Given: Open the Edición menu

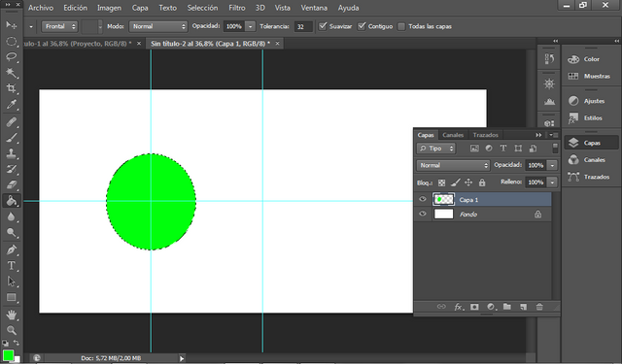Looking at the screenshot, I should pos(76,8).
